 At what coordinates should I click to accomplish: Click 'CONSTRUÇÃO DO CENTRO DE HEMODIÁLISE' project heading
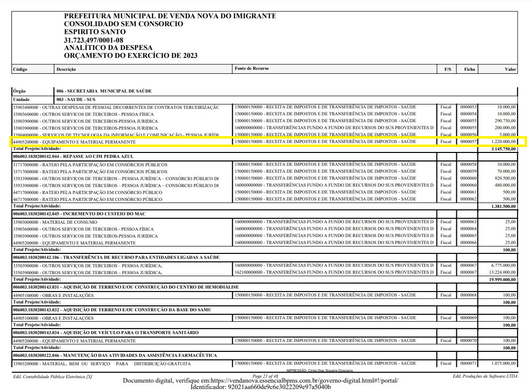[126, 287]
